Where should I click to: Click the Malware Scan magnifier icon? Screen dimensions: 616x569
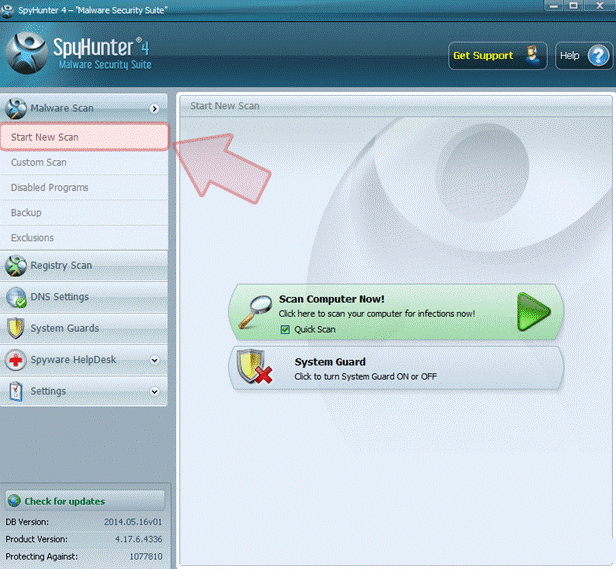click(x=16, y=108)
